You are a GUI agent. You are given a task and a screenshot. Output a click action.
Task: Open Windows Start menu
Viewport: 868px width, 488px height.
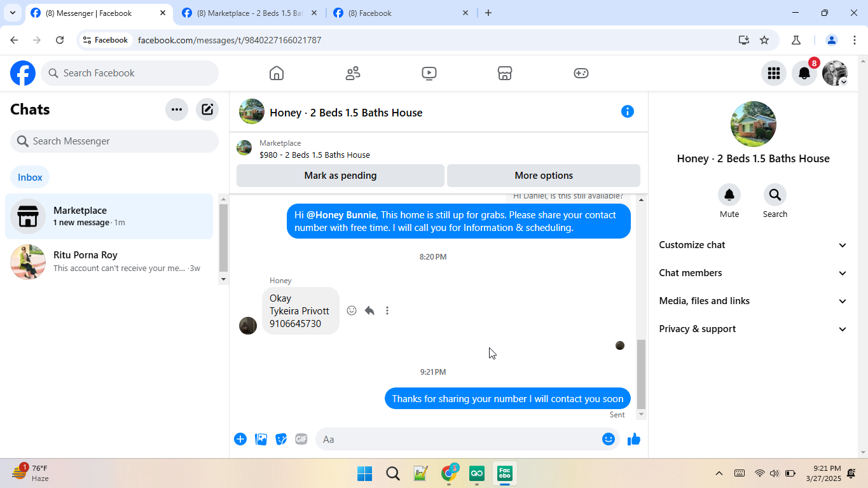pyautogui.click(x=364, y=473)
